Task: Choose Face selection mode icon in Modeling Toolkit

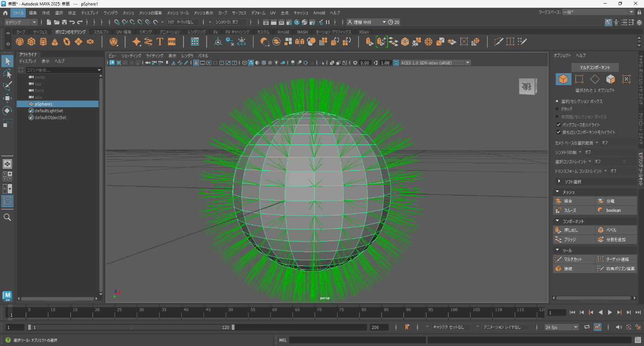Action: pyautogui.click(x=610, y=79)
